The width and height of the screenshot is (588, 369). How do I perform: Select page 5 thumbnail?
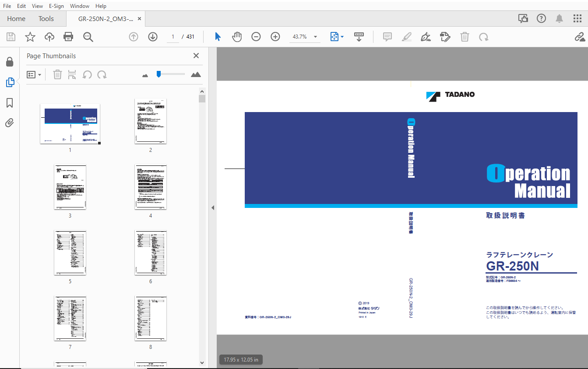(70, 253)
